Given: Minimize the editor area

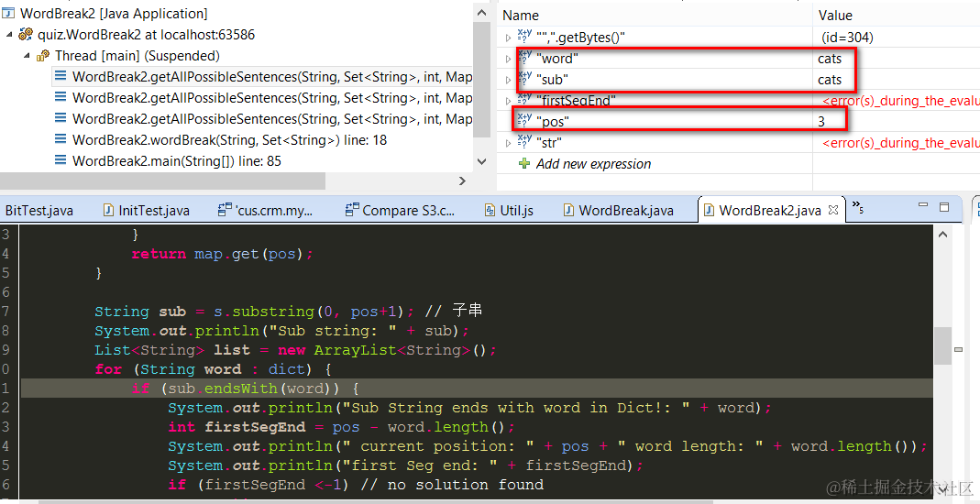Looking at the screenshot, I should [x=923, y=205].
